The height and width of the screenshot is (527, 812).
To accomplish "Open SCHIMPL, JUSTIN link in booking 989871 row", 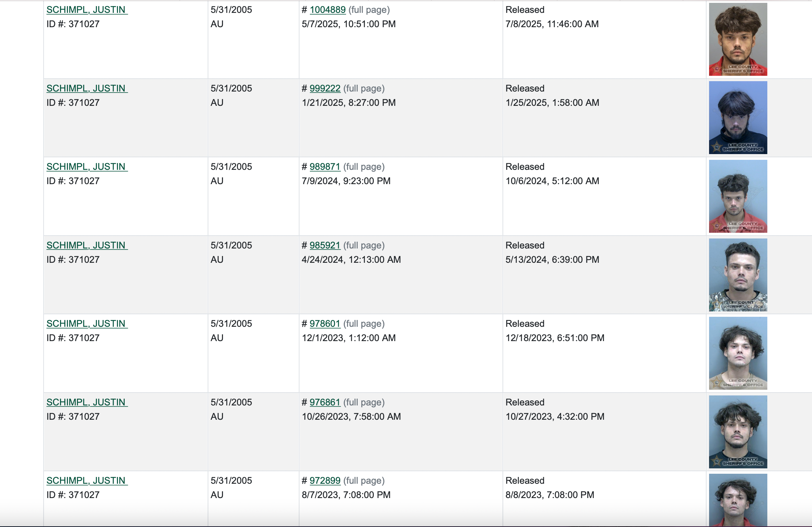I will [x=87, y=167].
